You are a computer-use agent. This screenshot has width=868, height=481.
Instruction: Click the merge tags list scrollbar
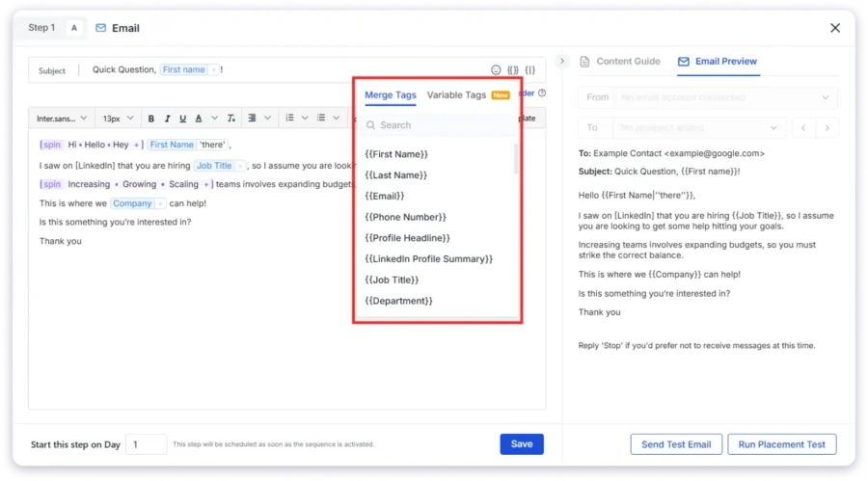coord(516,159)
